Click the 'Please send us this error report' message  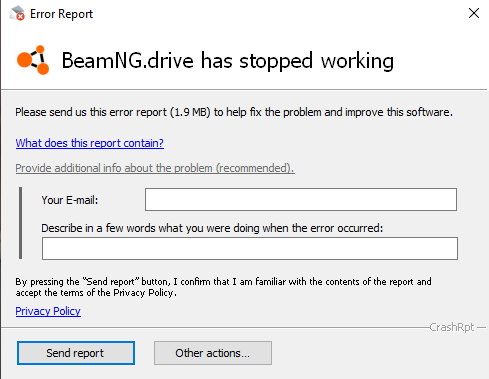(x=234, y=112)
